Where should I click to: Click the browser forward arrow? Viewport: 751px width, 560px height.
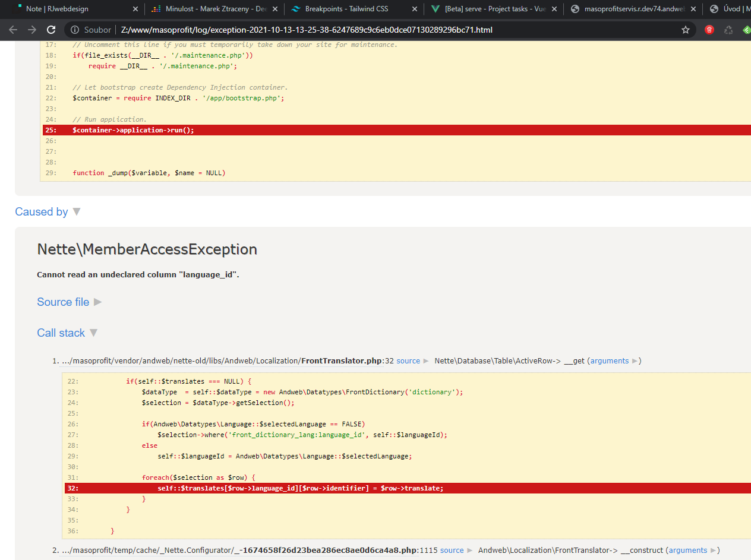point(32,30)
